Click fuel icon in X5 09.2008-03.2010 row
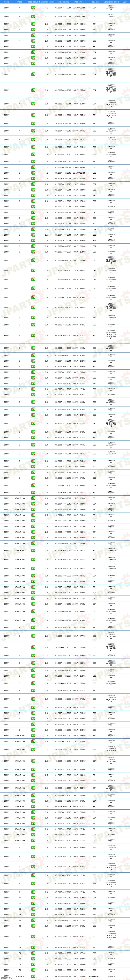 [34, 947]
